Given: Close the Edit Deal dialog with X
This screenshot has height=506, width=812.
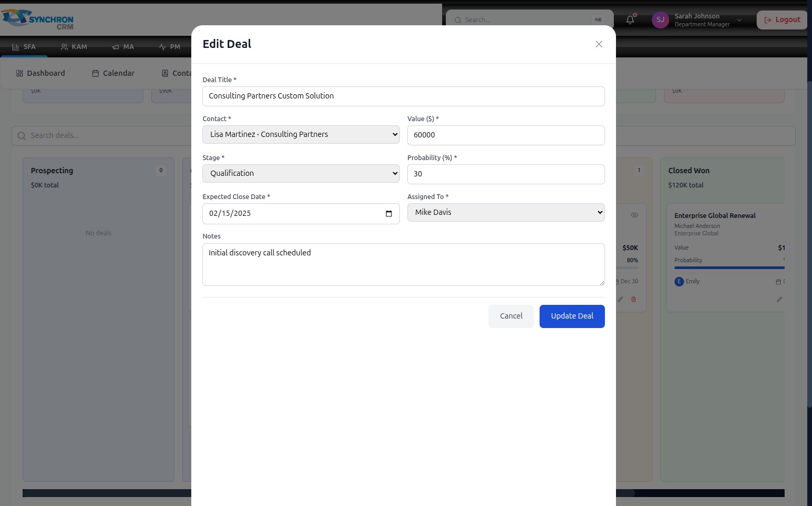Looking at the screenshot, I should point(599,44).
